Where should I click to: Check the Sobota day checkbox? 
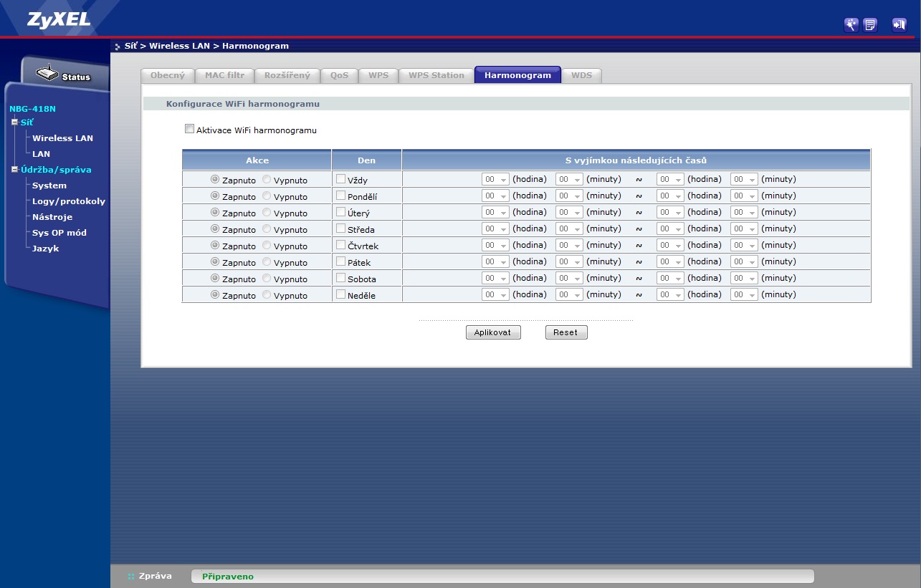coord(340,277)
